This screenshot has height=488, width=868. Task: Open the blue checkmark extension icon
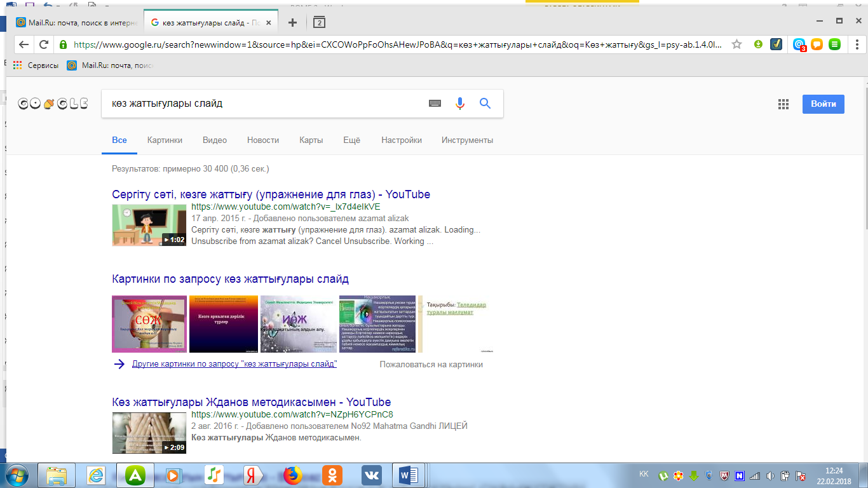776,44
